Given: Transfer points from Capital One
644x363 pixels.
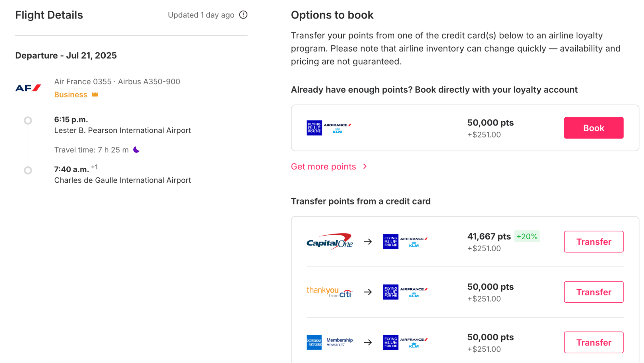Looking at the screenshot, I should (593, 242).
